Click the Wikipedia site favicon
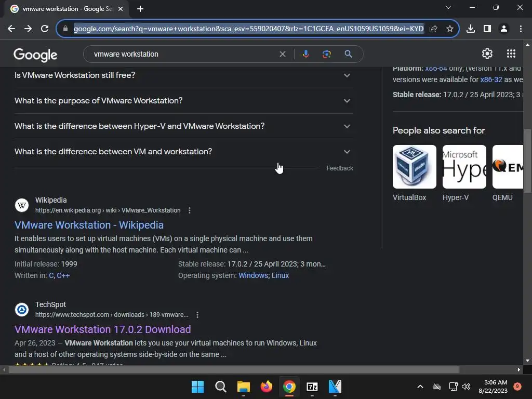Screen dimensions: 532x399 [22, 205]
